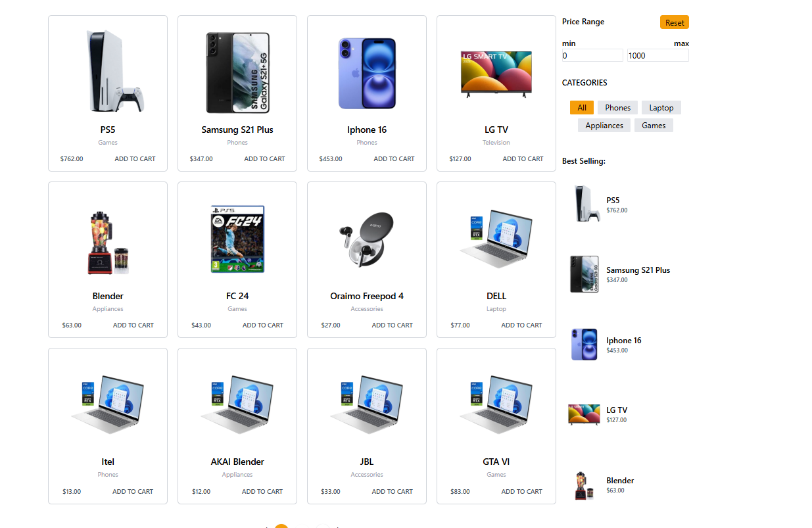Add the DELL laptop to cart
Screen dimensions: 812x528
[521, 325]
